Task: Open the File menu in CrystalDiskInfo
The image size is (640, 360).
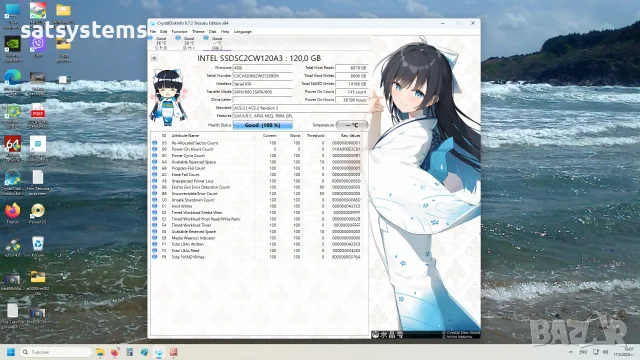Action: (153, 31)
